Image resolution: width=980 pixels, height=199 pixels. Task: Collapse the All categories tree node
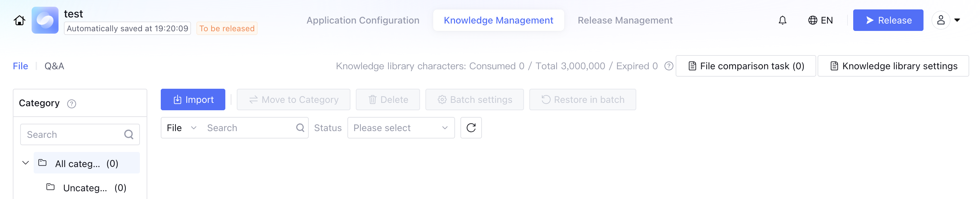(x=26, y=163)
